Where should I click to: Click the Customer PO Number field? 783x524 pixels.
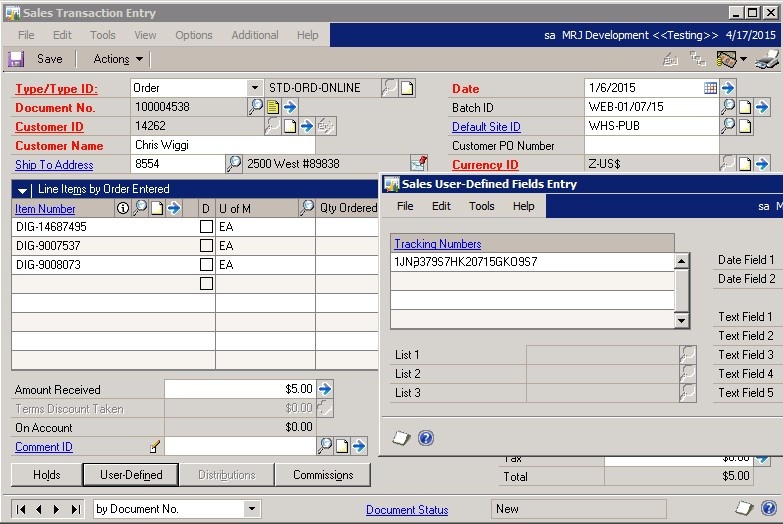(651, 145)
